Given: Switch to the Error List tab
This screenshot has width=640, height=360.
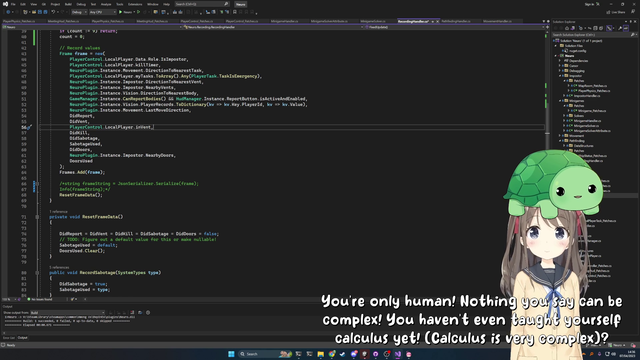Looking at the screenshot, I should pyautogui.click(x=9, y=338).
